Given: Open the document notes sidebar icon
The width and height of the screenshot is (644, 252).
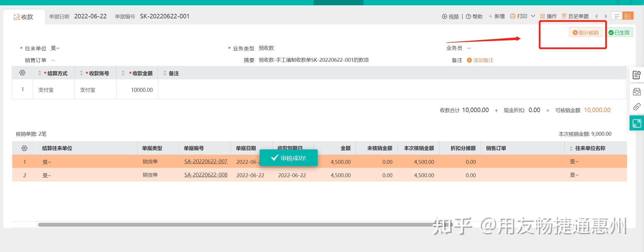Looking at the screenshot, I should [x=637, y=75].
